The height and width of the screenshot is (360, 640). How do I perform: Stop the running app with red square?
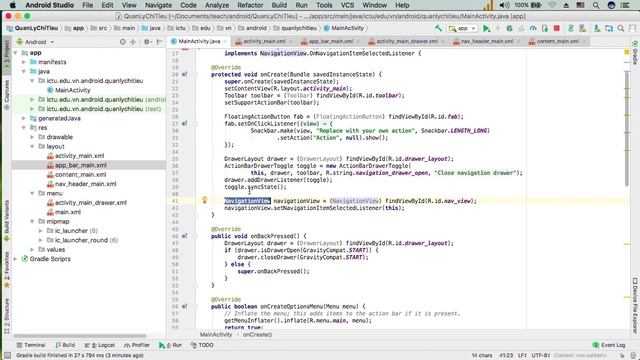(556, 28)
